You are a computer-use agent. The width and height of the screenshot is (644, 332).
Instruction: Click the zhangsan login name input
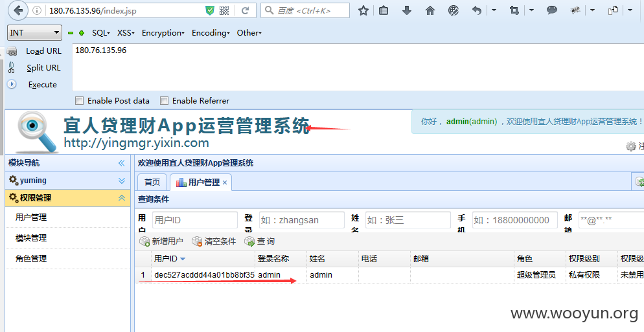click(x=301, y=220)
